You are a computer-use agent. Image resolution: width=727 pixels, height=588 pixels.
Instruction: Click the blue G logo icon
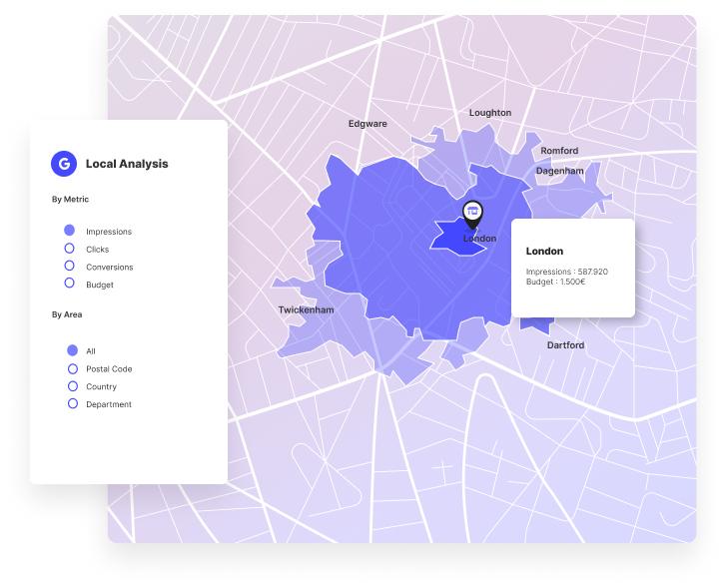point(64,164)
